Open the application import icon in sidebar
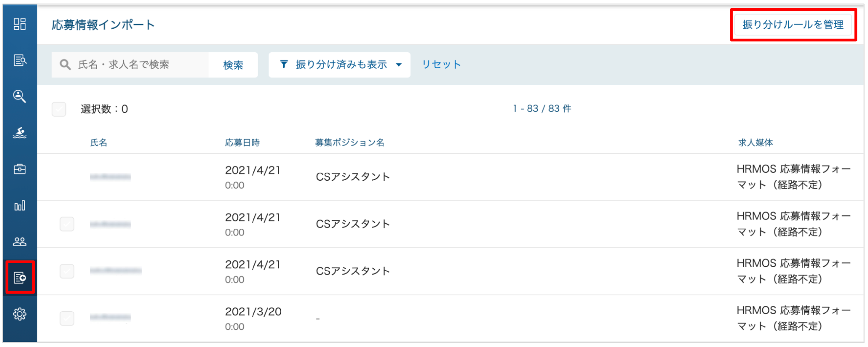This screenshot has height=347, width=868. pos(20,278)
